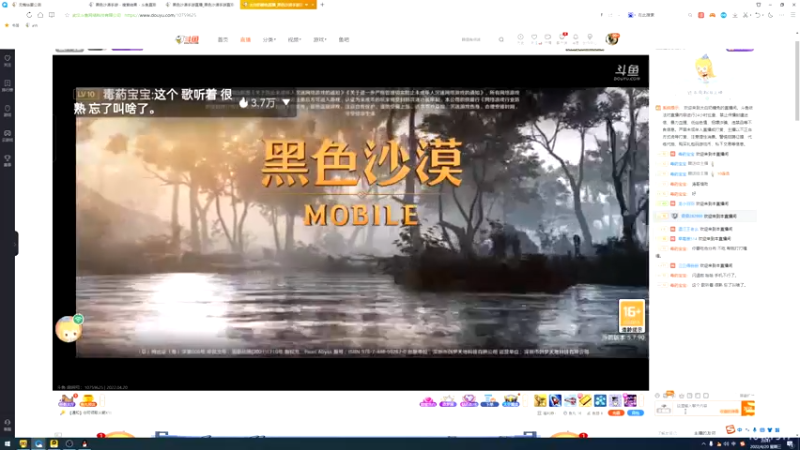Viewport: 800px width, 450px height.
Task: Click the pink heart gift-bar icon
Action: pos(428,401)
